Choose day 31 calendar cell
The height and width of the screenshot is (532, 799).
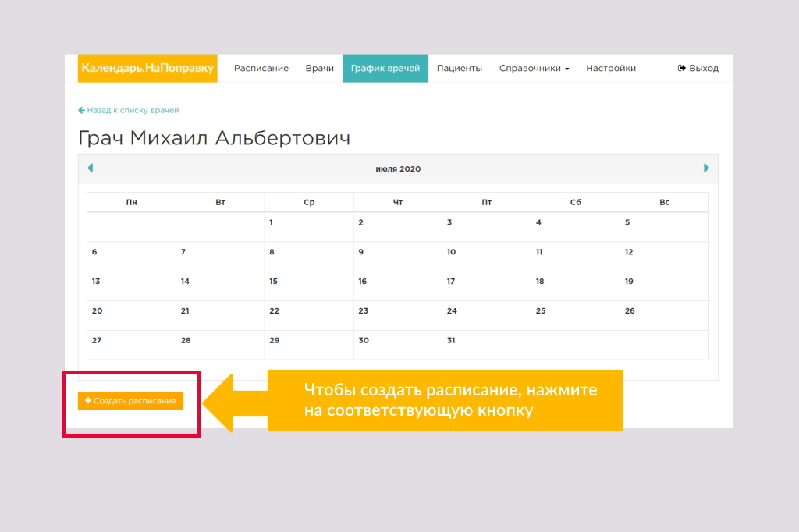[x=486, y=345]
